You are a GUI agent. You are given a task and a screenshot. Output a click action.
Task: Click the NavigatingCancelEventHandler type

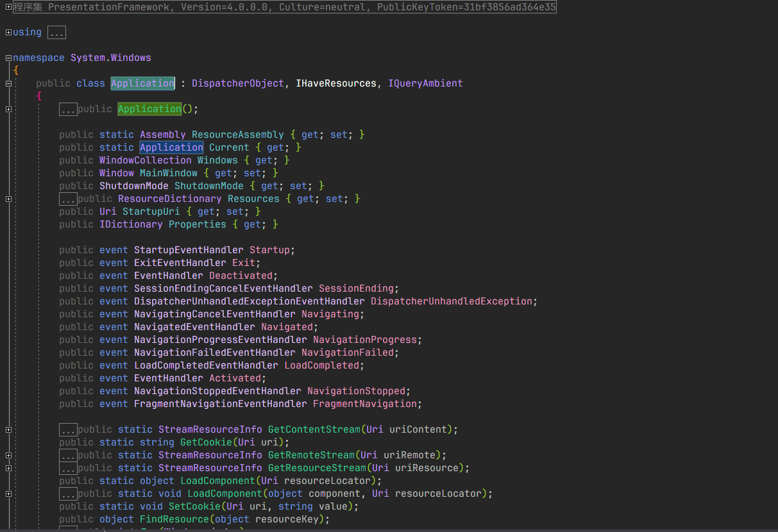pyautogui.click(x=215, y=314)
